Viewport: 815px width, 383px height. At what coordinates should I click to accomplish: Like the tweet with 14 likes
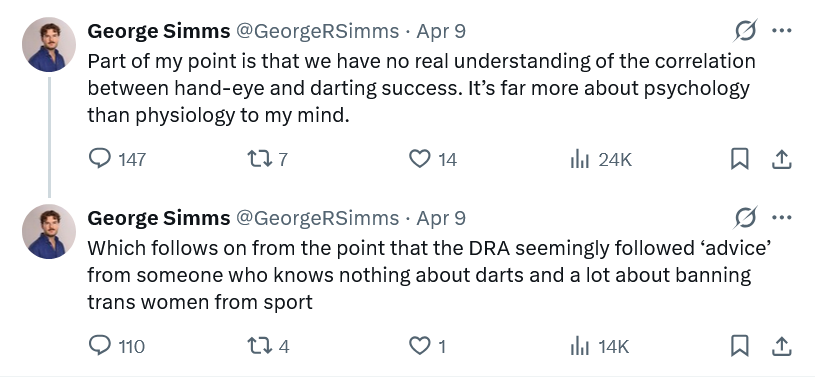[x=433, y=159]
